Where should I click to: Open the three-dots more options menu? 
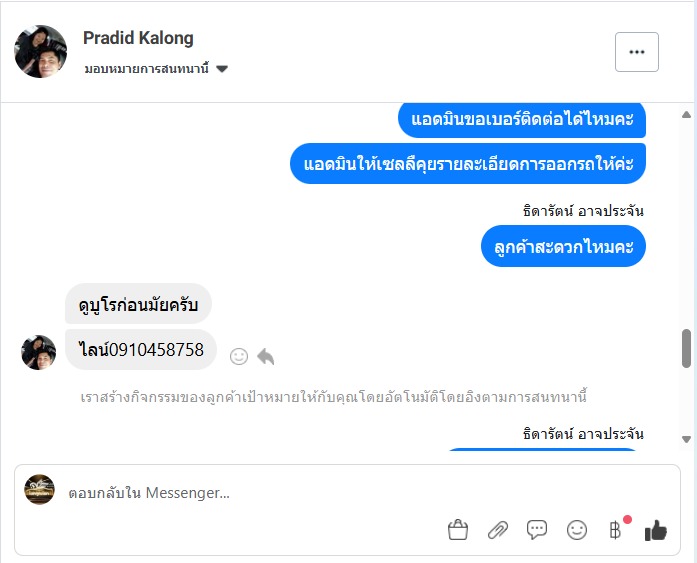click(x=637, y=52)
